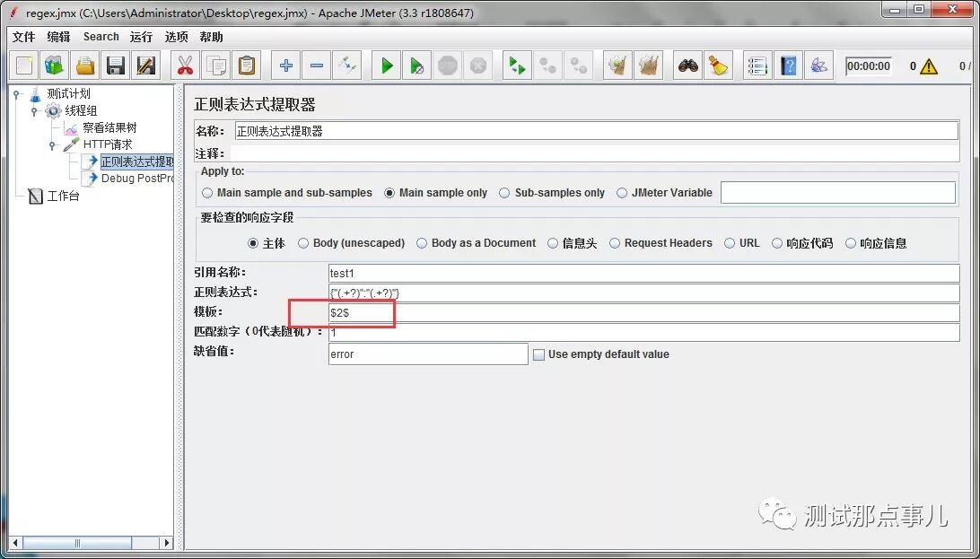Open the 帮助 menu
980x559 pixels.
(x=211, y=37)
